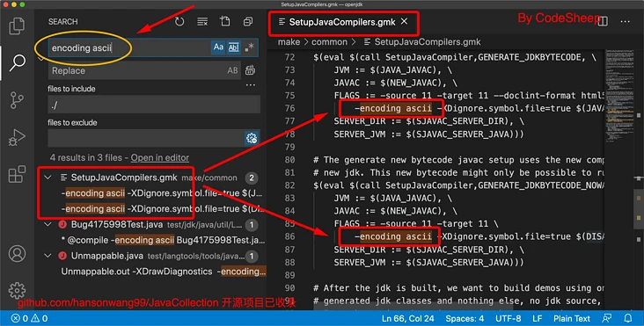Refresh the search results
The image size is (644, 326).
click(179, 21)
